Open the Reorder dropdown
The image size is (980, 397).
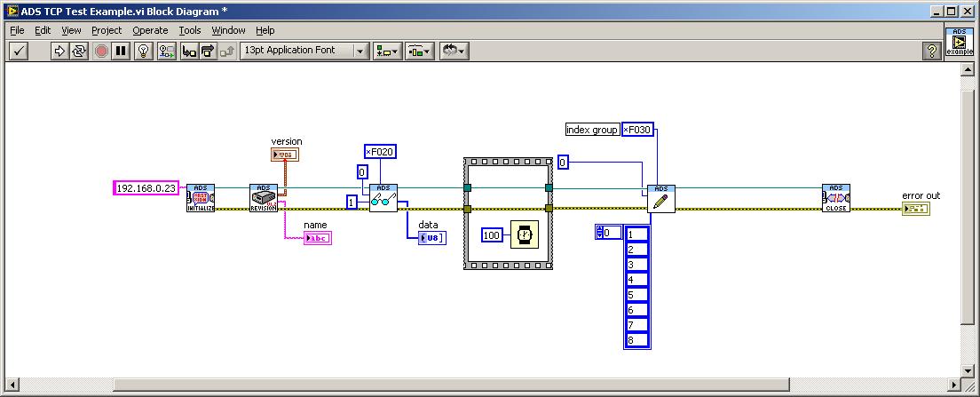[x=454, y=51]
